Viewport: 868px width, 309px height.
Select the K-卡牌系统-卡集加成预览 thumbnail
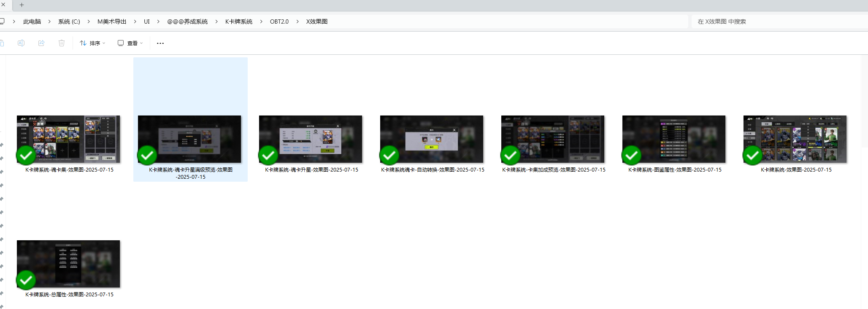553,139
